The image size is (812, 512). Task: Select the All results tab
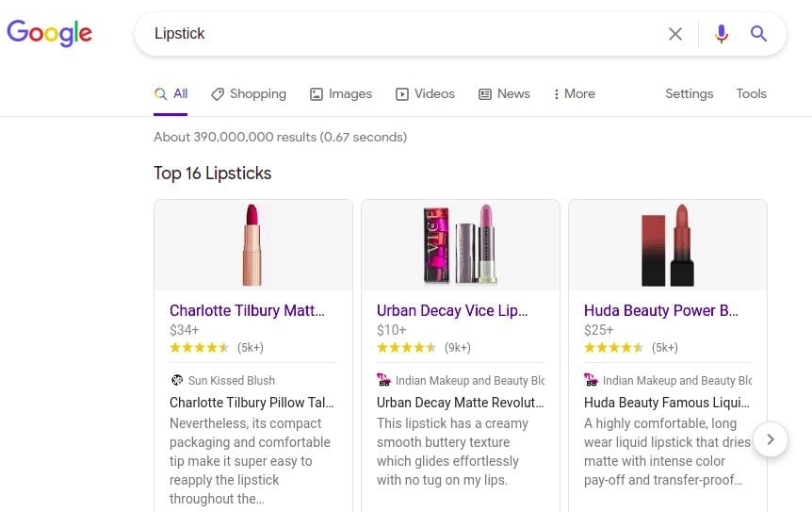pyautogui.click(x=171, y=93)
